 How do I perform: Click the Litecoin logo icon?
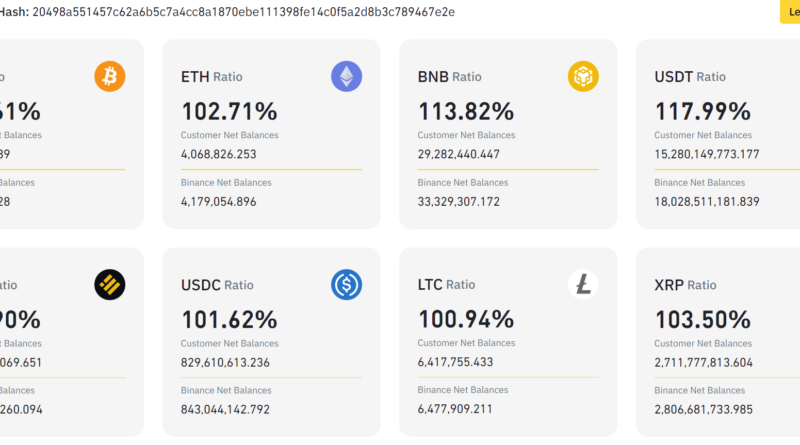pyautogui.click(x=583, y=285)
